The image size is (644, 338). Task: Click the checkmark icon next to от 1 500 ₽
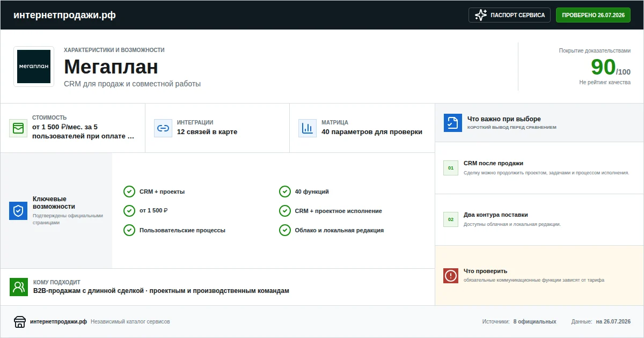129,211
